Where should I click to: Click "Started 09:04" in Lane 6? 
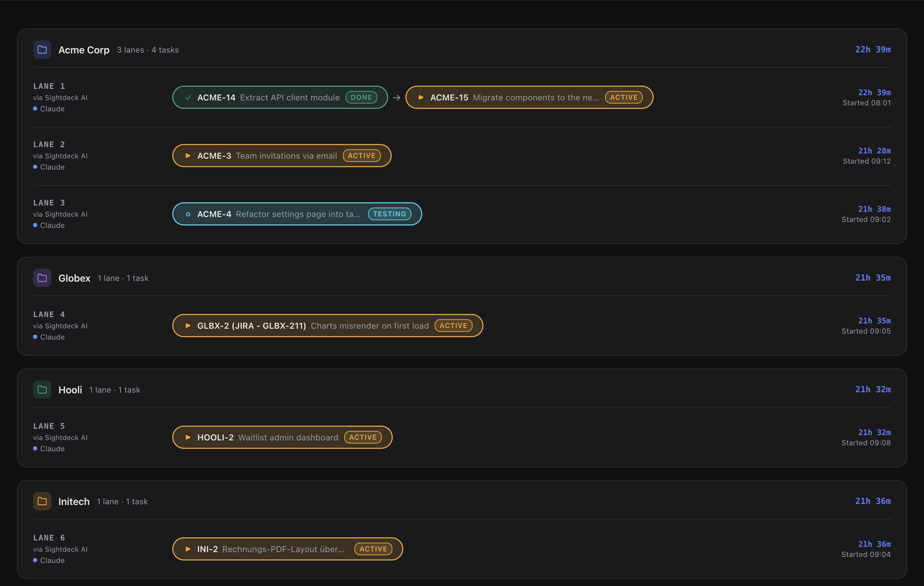click(866, 555)
